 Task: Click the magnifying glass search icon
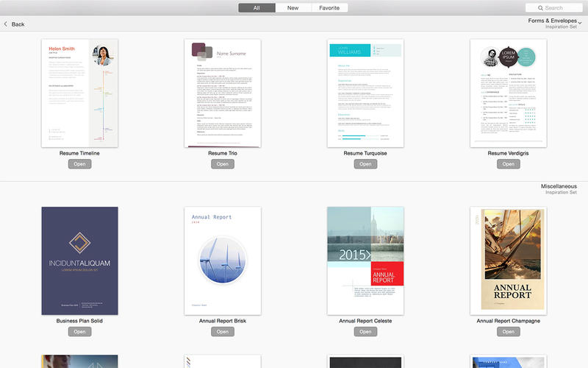(538, 8)
